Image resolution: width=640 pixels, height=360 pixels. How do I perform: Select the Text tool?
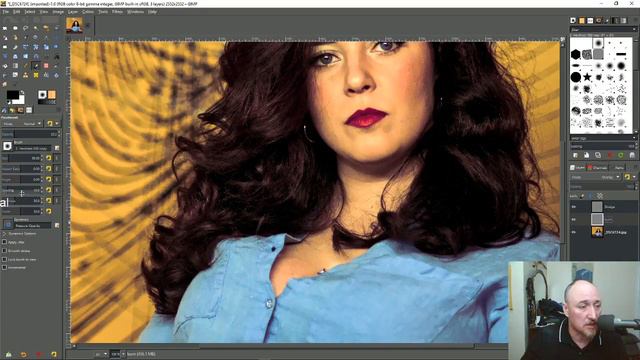(x=56, y=56)
